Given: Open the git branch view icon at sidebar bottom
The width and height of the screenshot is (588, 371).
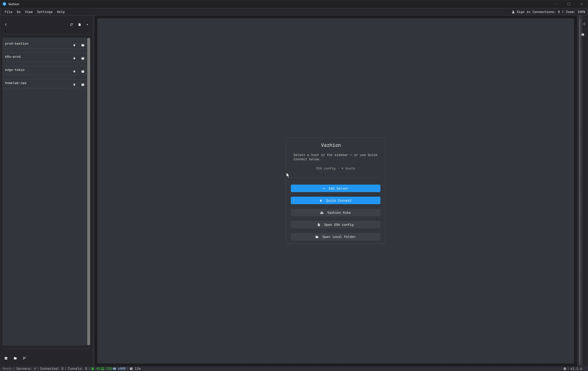Looking at the screenshot, I should [24, 358].
